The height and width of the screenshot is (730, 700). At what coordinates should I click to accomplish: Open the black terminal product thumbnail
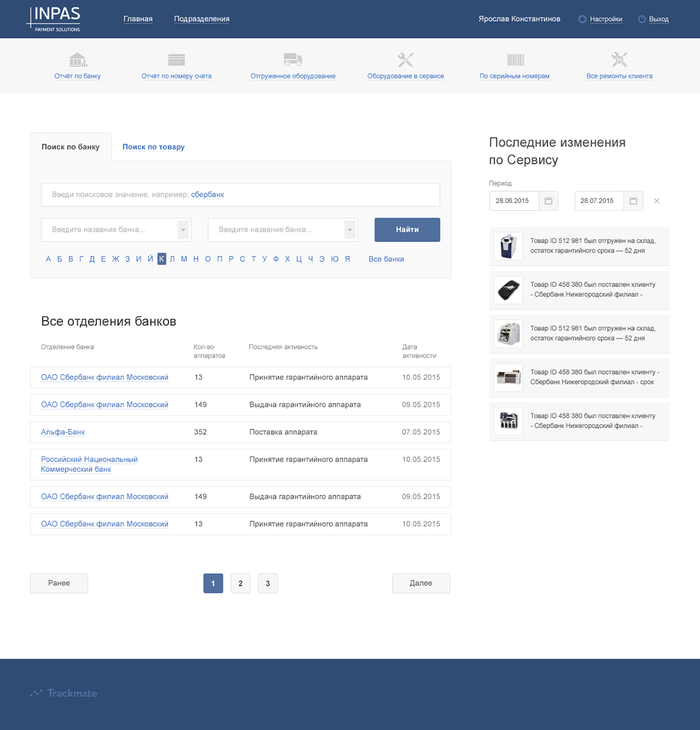[508, 290]
